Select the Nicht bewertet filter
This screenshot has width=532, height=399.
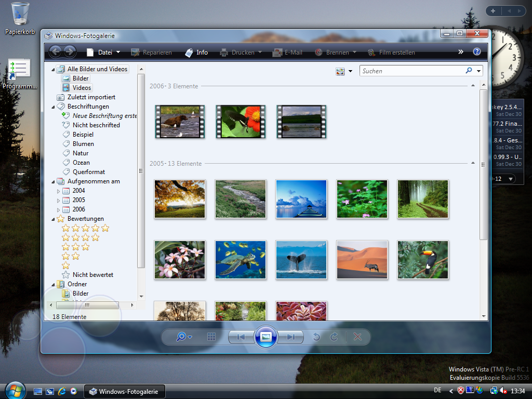click(x=92, y=275)
